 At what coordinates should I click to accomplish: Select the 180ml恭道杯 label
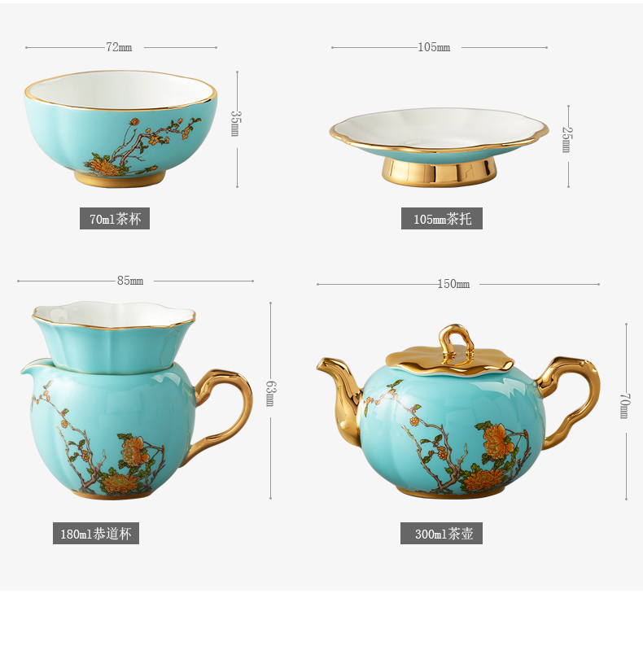click(x=96, y=533)
